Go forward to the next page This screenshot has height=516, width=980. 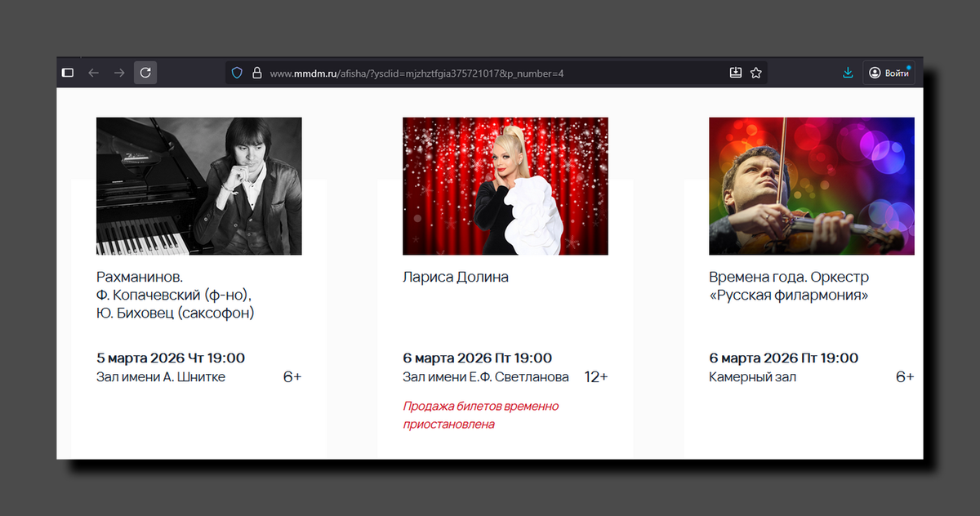point(119,72)
